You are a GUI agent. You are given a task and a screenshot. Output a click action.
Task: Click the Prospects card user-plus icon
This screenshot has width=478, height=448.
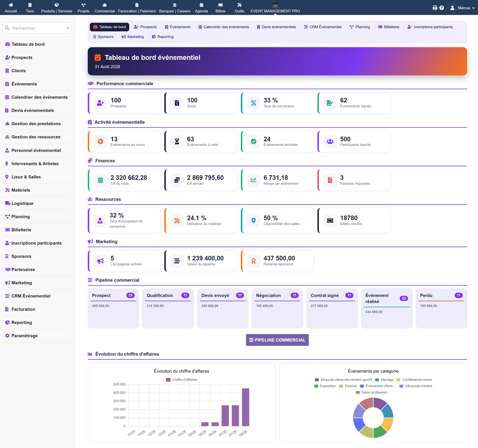(x=100, y=103)
